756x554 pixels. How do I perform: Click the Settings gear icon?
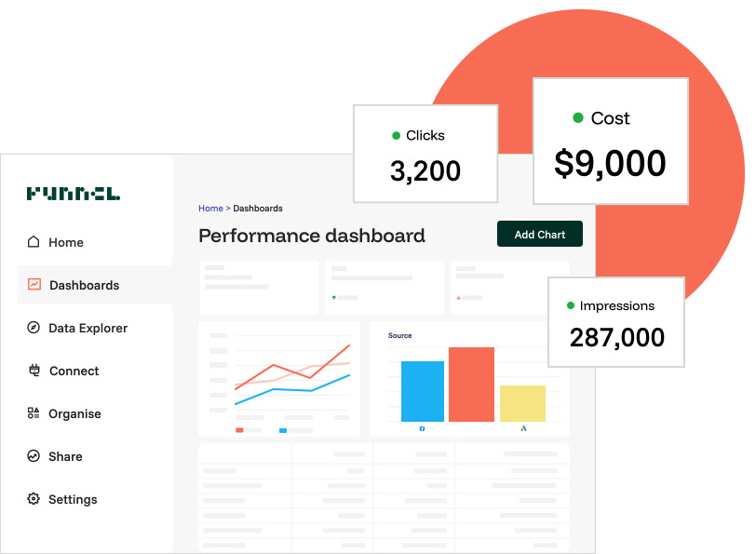pyautogui.click(x=34, y=498)
